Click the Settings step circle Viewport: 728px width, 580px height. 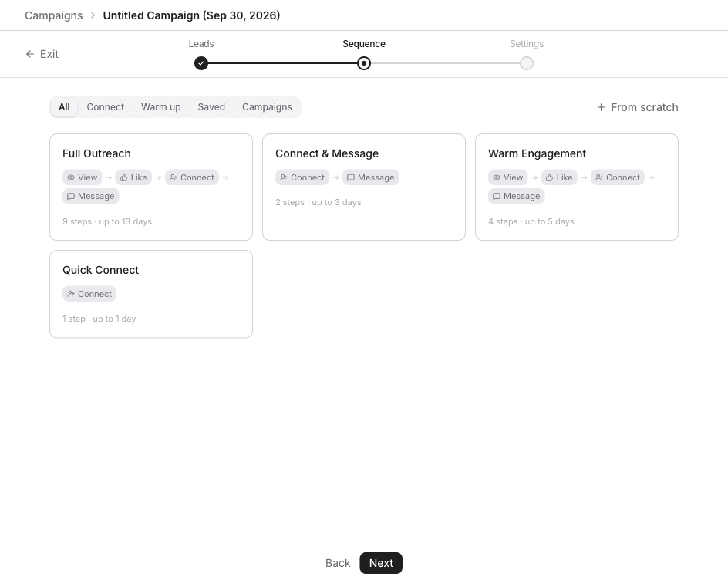pyautogui.click(x=527, y=63)
